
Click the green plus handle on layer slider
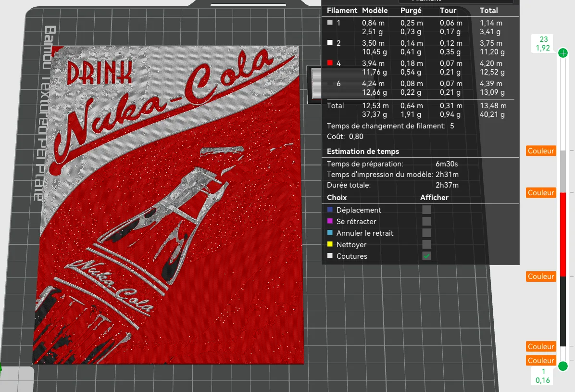(563, 53)
